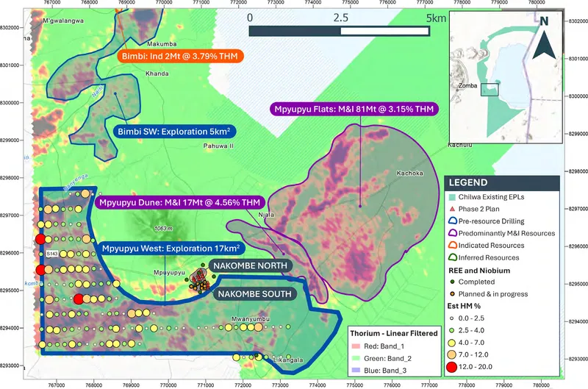Click the Bimbi SW Exploration label
Screen dimensions: 588x389
tap(174, 132)
